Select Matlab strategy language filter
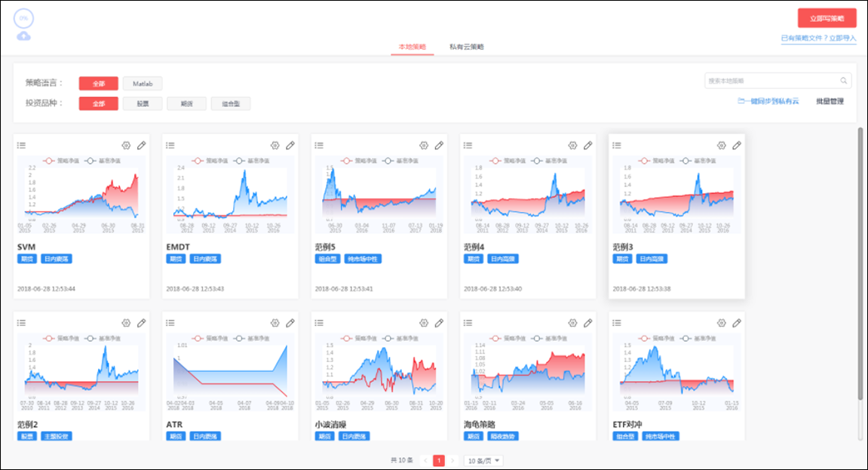Viewport: 868px width, 470px height. pos(143,84)
